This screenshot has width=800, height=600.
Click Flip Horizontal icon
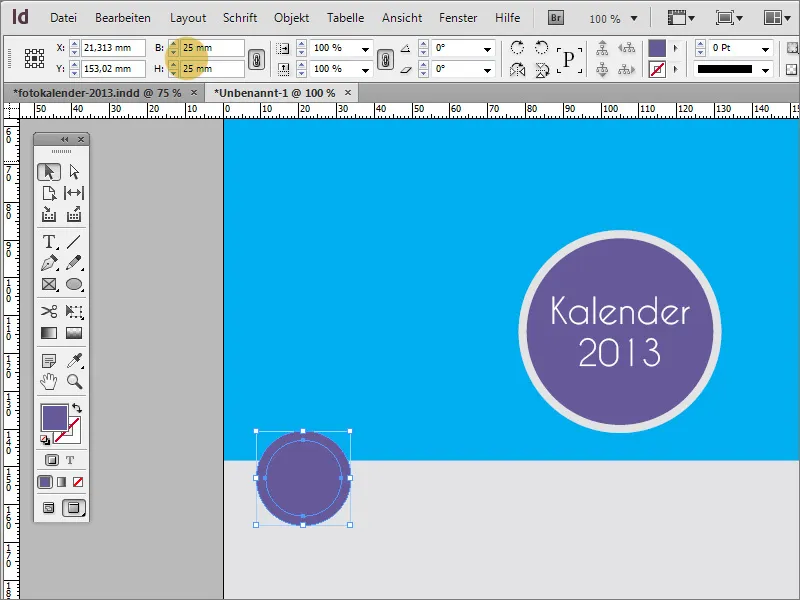[517, 69]
